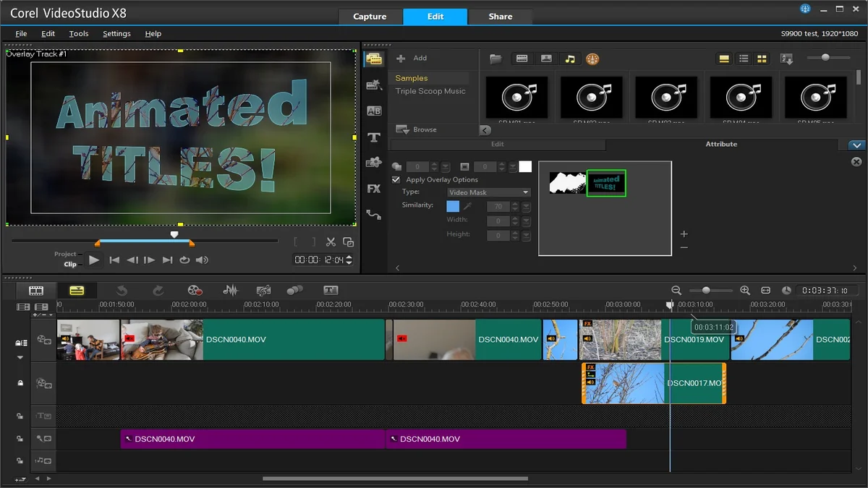Open the Instant Project panel
Viewport: 868px width, 488px height.
click(374, 85)
